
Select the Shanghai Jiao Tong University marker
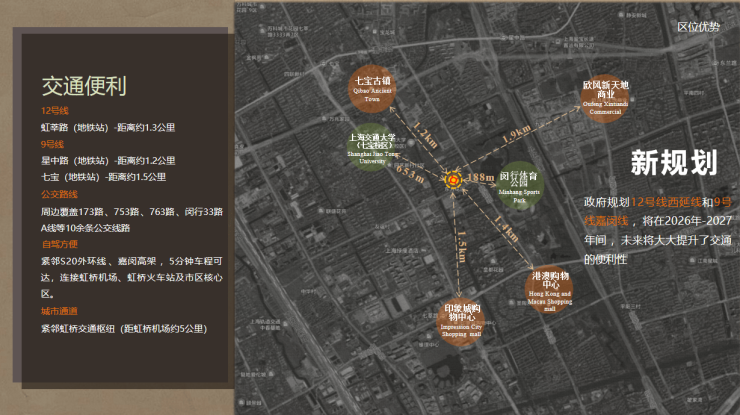tap(372, 150)
